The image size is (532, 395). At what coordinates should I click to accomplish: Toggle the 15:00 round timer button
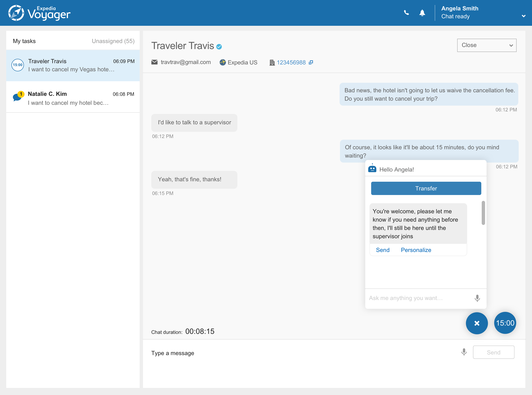505,323
